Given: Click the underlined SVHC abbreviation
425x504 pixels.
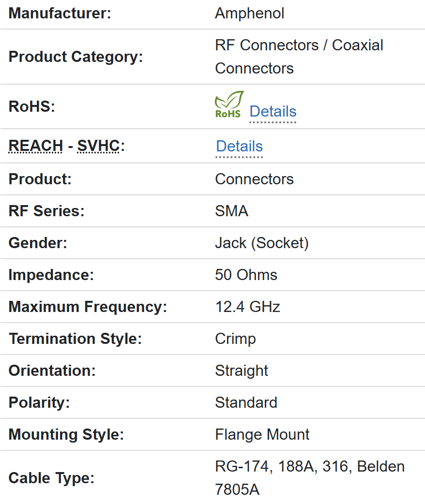Looking at the screenshot, I should coord(98,146).
